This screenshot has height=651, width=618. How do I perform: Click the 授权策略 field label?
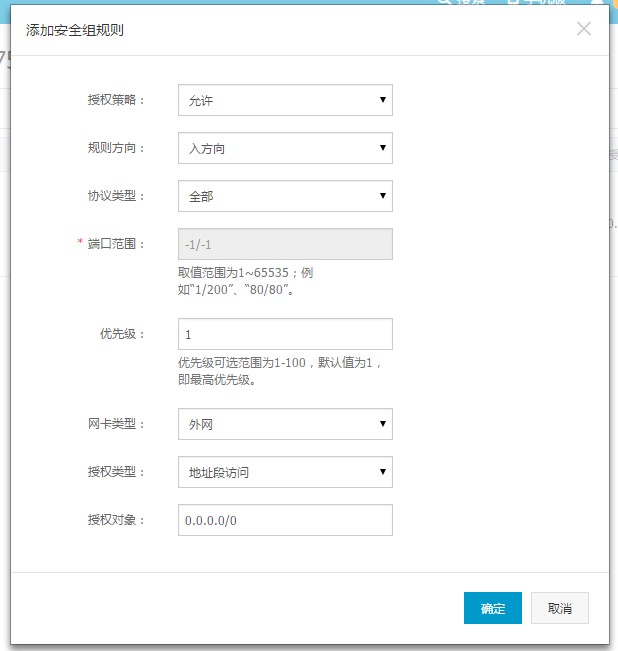[x=116, y=100]
